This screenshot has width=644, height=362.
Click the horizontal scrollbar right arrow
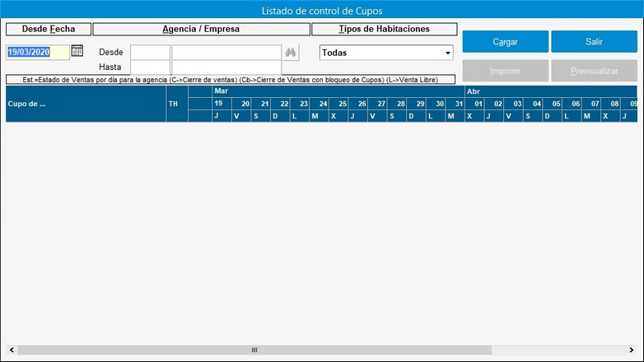point(632,350)
